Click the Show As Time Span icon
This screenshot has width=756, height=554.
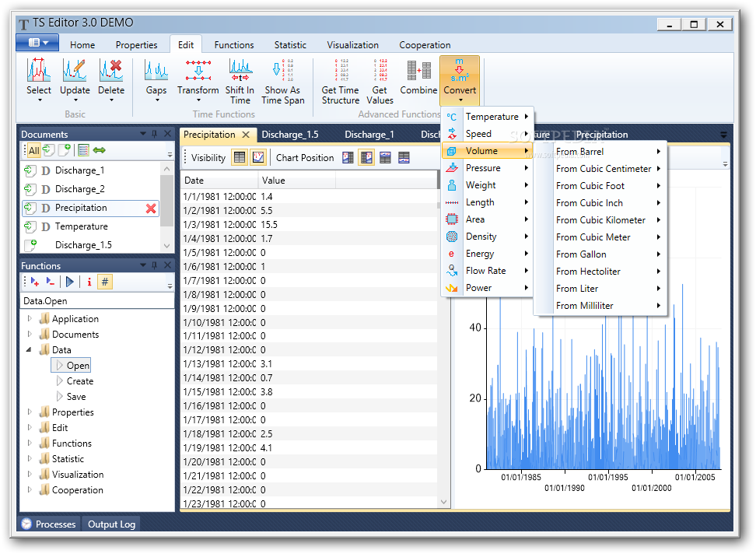283,82
